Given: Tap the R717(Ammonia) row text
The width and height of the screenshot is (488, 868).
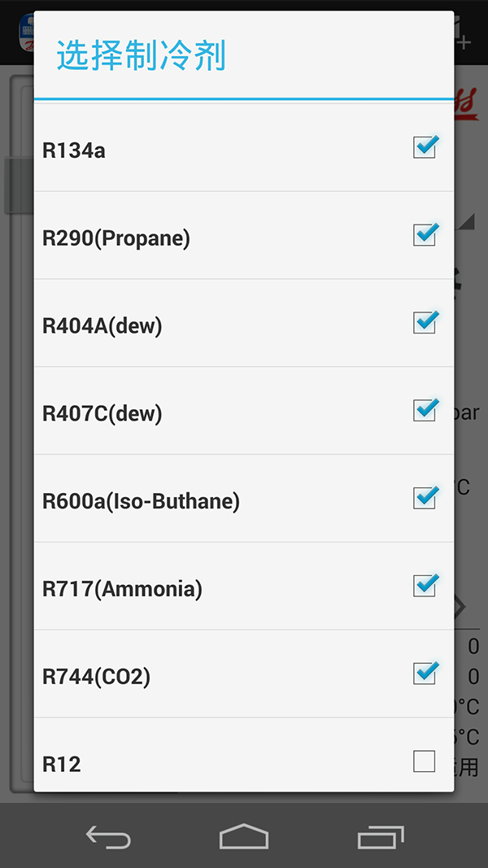Looking at the screenshot, I should point(122,589).
